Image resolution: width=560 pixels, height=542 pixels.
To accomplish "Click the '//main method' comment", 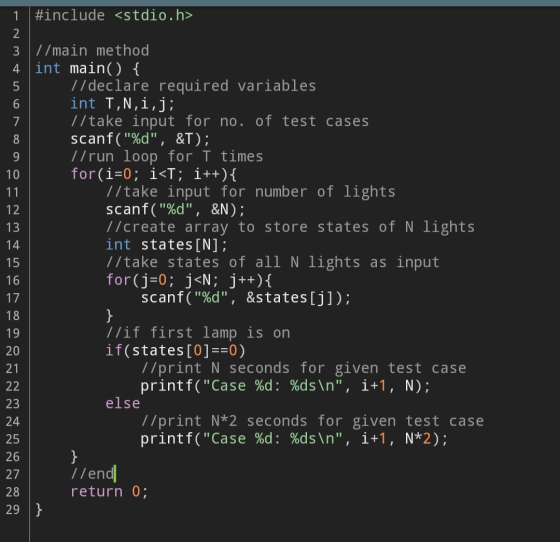I will coord(92,51).
